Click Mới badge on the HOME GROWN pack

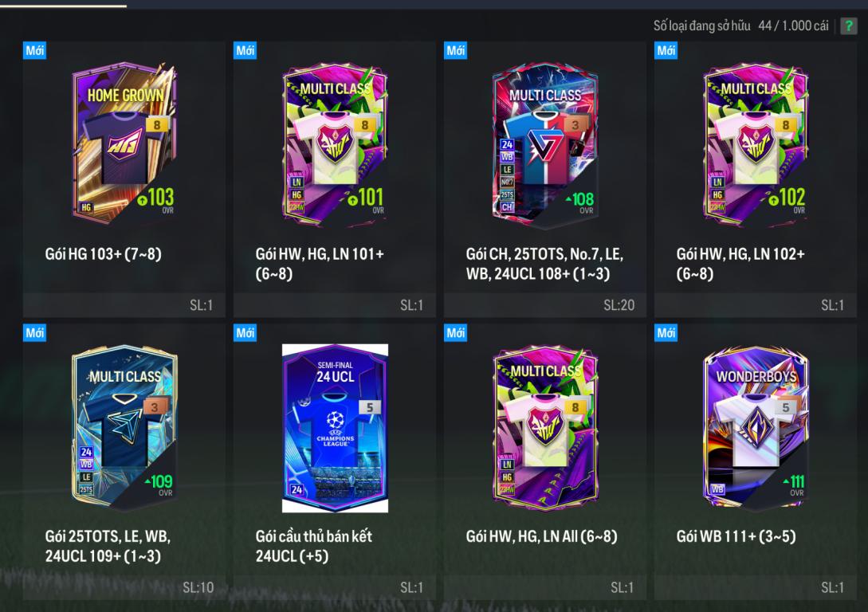point(34,50)
